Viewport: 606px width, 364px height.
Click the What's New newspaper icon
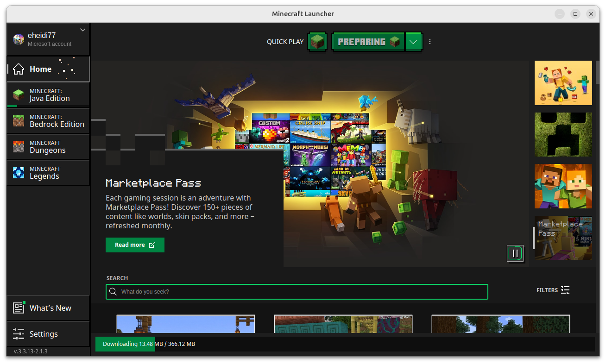click(x=19, y=308)
